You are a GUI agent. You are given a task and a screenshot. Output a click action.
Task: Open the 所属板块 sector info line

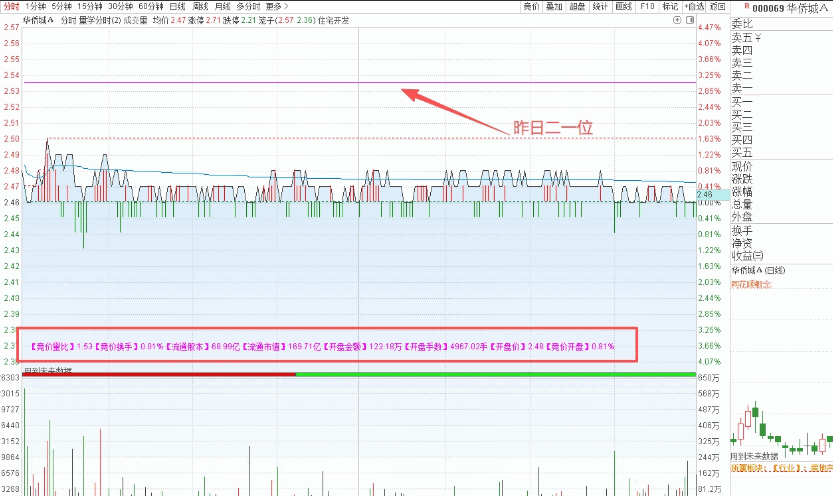[x=781, y=468]
